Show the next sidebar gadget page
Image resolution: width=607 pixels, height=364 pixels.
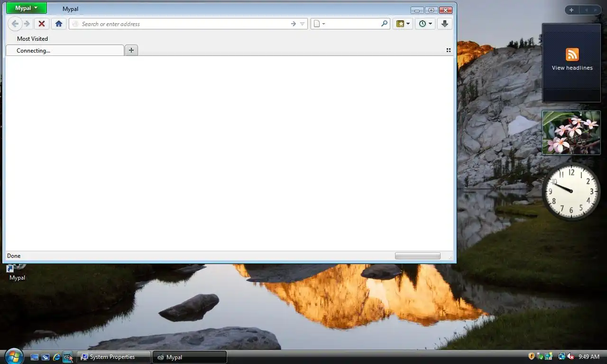point(596,10)
